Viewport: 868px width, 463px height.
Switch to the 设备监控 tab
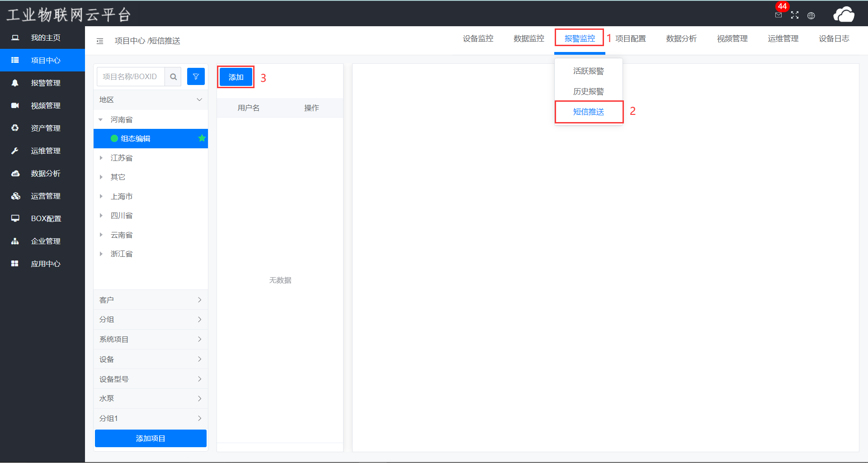pyautogui.click(x=478, y=39)
